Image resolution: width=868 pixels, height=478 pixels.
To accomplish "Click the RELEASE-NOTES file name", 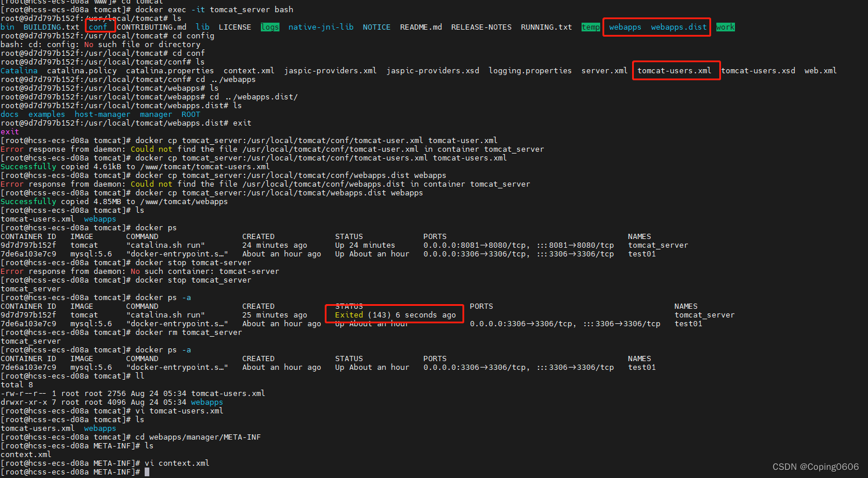I will (481, 27).
